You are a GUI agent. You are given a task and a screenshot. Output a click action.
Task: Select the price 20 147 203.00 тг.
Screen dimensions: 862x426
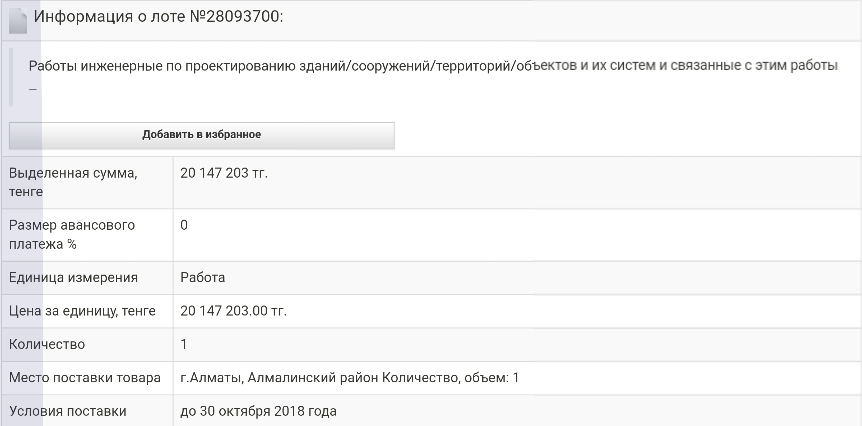tap(234, 311)
